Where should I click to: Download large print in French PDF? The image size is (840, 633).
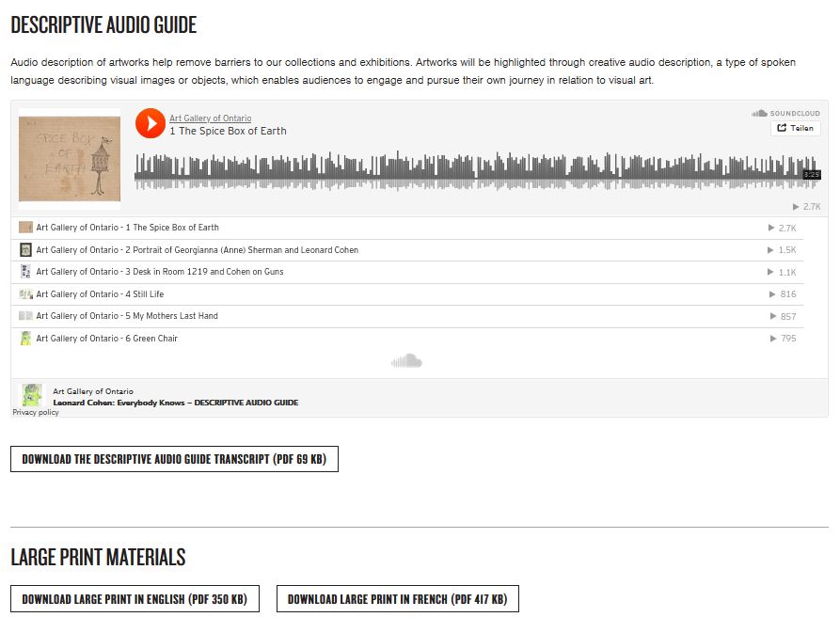point(398,599)
